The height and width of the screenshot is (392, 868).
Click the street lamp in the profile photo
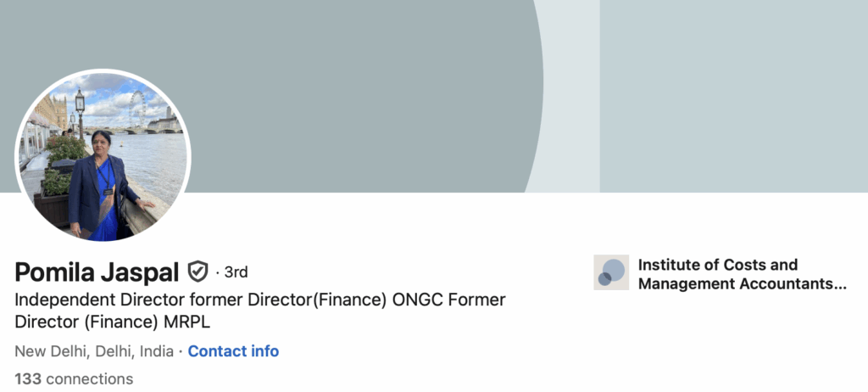tap(80, 113)
